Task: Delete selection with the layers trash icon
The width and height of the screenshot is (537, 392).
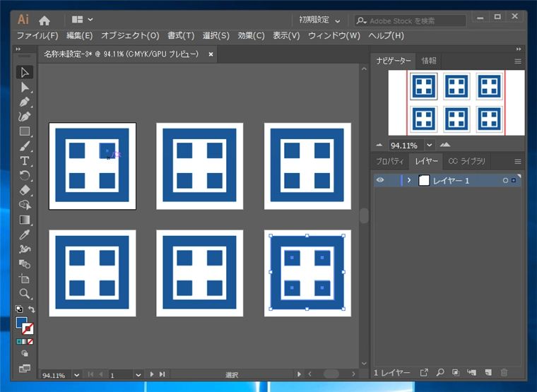Action: (504, 372)
